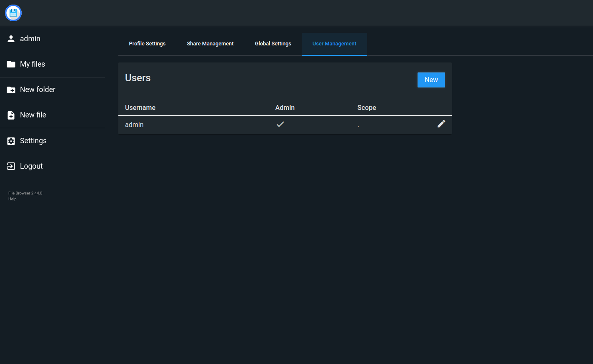Click the File Browser logo
Screen dimensions: 593x364
(x=13, y=13)
